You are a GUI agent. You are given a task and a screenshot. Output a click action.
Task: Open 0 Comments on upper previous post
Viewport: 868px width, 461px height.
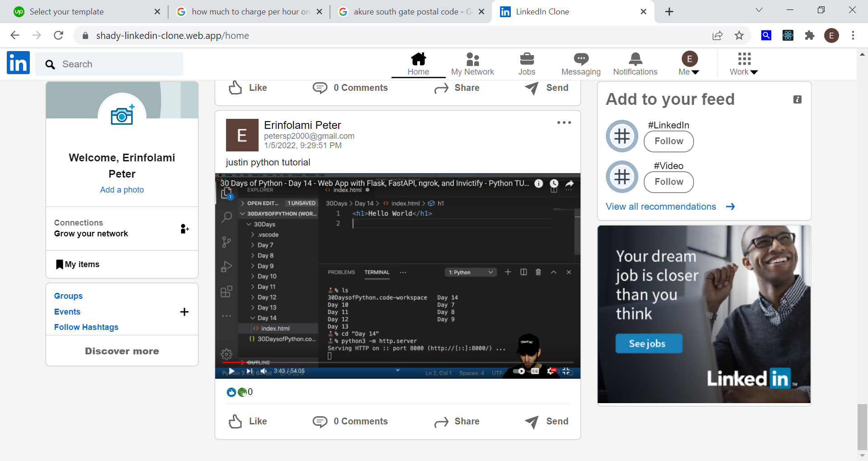tap(350, 88)
